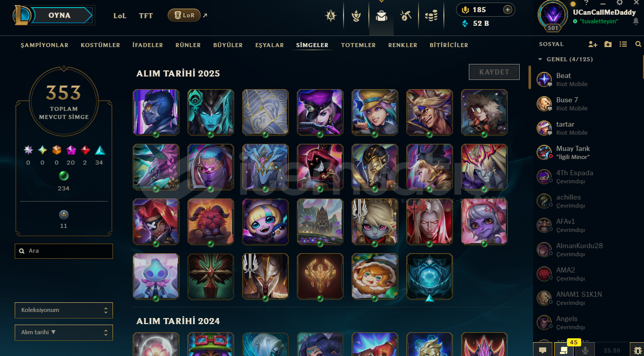Open the Loot hammer icon
The width and height of the screenshot is (644, 356).
[406, 16]
